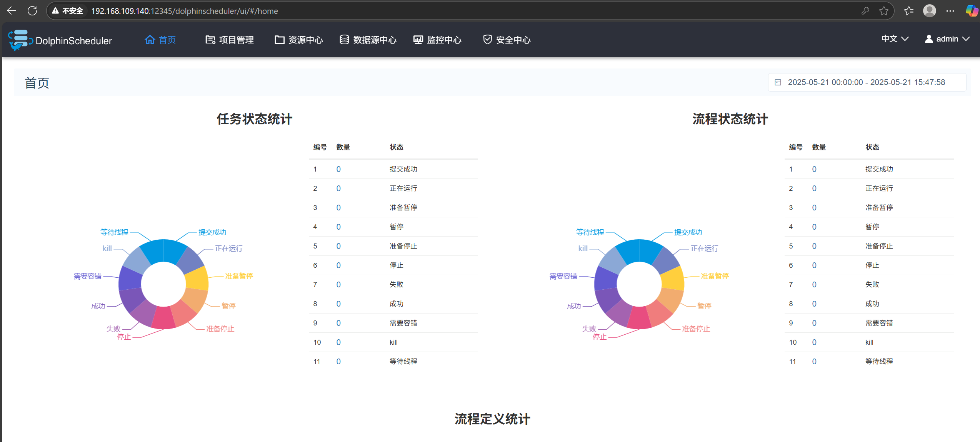Screen dimensions: 980x442
Task: Open the browser settings and more menu
Action: pyautogui.click(x=950, y=11)
